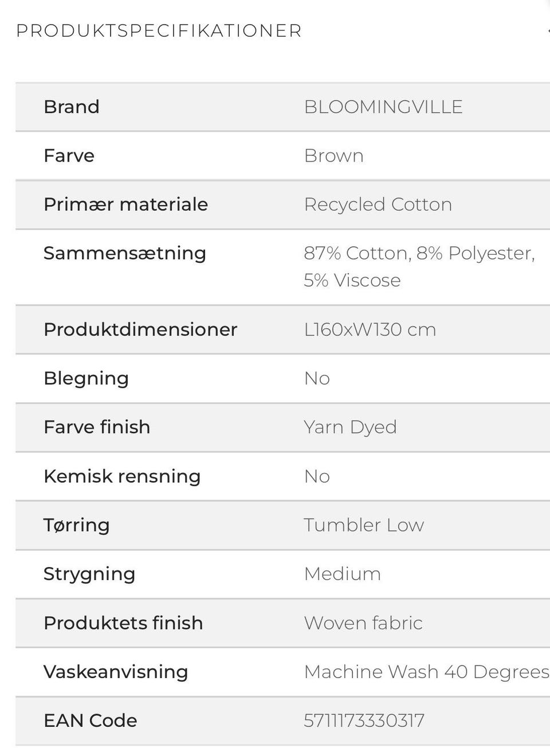550x756 pixels.
Task: Collapse the Produktspecifikationer section arrow
Action: coord(547,30)
